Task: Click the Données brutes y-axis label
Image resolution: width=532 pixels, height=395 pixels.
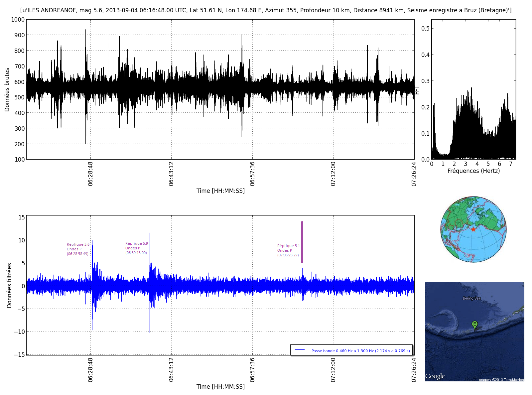Action: coord(7,89)
